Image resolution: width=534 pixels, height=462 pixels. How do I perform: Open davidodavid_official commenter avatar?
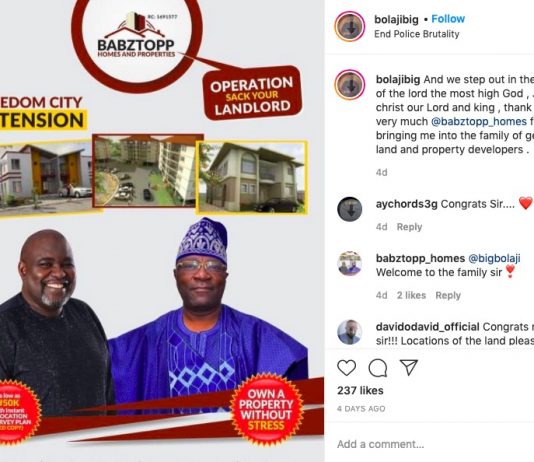(x=349, y=332)
